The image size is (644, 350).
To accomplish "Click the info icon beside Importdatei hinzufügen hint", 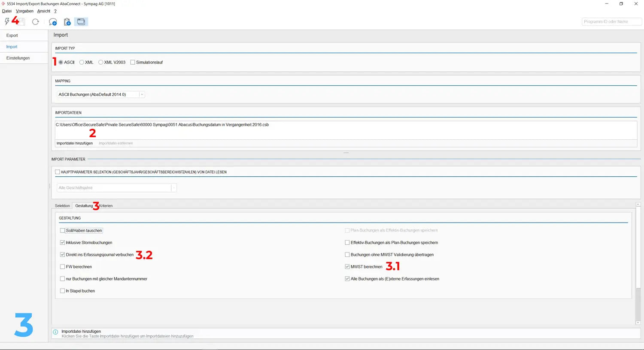I will point(55,332).
